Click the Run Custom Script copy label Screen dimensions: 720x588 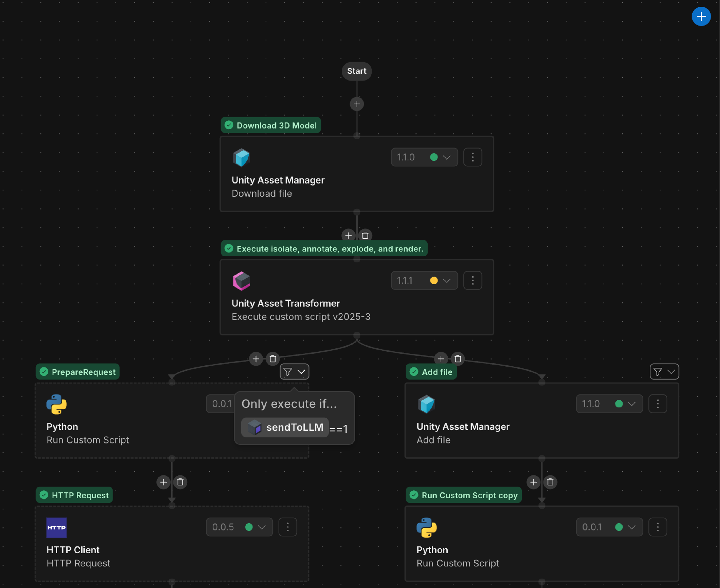[x=463, y=495]
